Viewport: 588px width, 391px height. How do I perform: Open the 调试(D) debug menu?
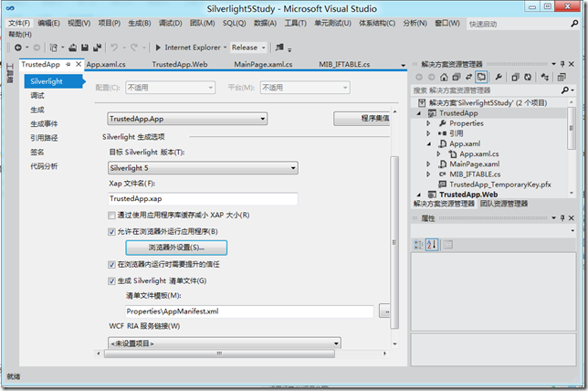pyautogui.click(x=170, y=23)
